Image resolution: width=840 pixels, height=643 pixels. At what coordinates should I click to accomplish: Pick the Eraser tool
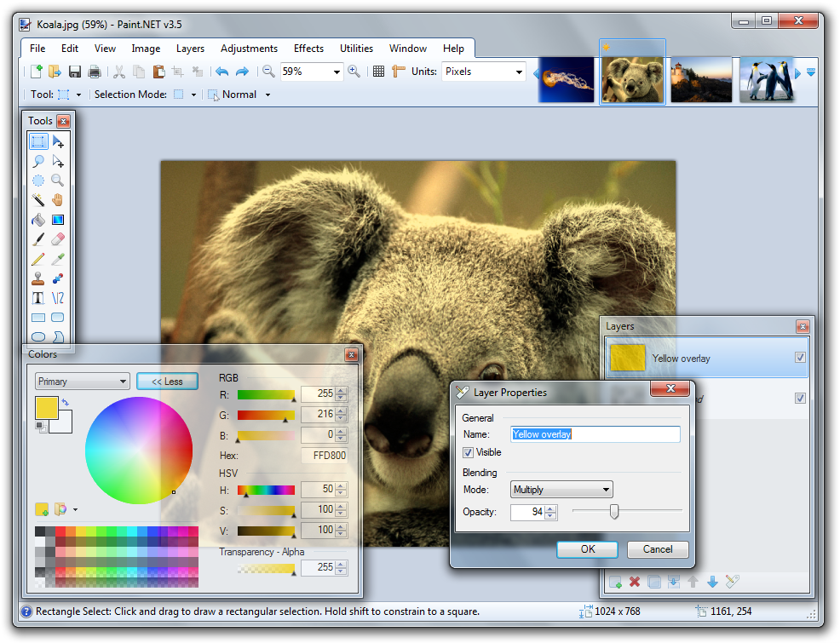pyautogui.click(x=58, y=240)
